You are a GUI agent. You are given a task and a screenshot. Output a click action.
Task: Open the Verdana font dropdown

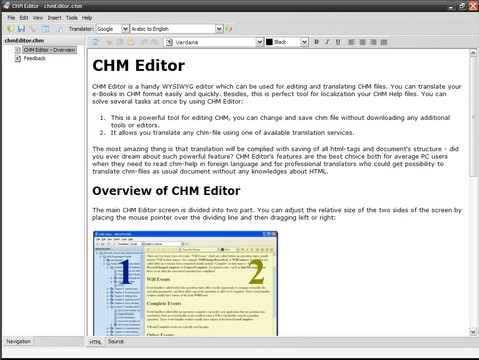coord(214,42)
